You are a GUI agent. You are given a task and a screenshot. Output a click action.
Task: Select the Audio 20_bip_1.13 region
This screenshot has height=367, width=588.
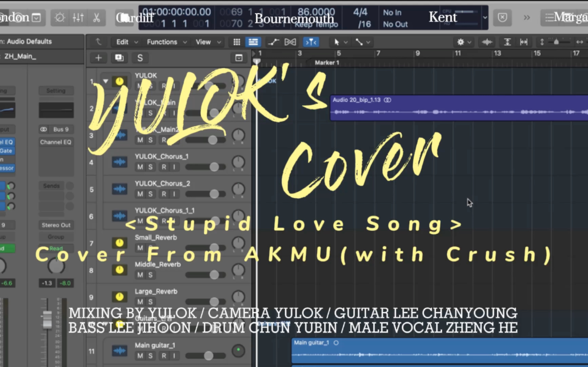[x=459, y=108]
